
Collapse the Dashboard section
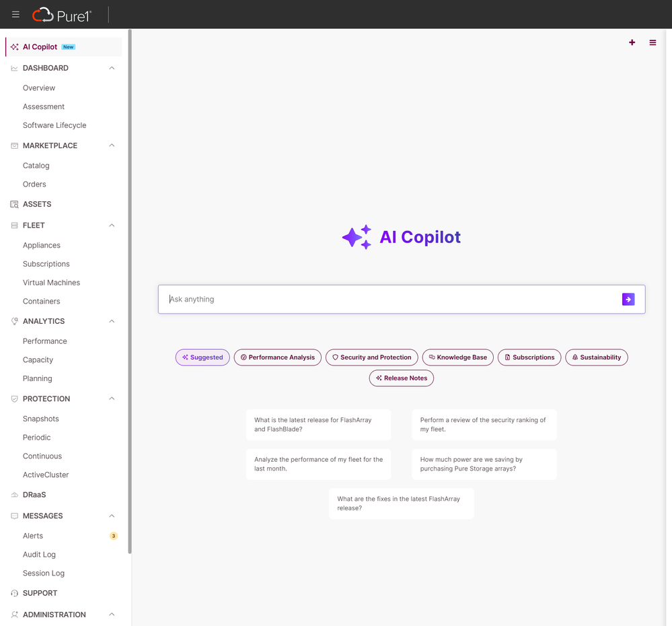click(112, 68)
